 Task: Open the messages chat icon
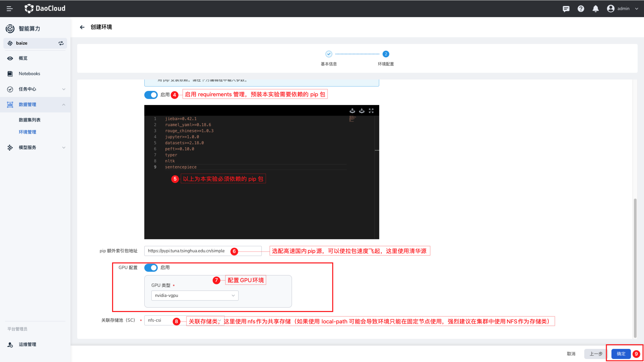click(x=566, y=9)
